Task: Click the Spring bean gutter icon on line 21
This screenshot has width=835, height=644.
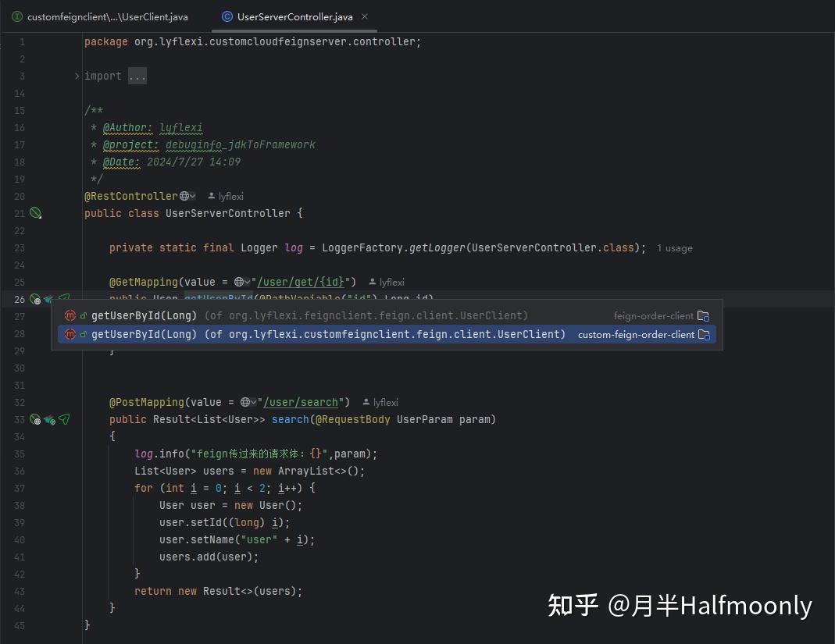Action: (x=35, y=212)
